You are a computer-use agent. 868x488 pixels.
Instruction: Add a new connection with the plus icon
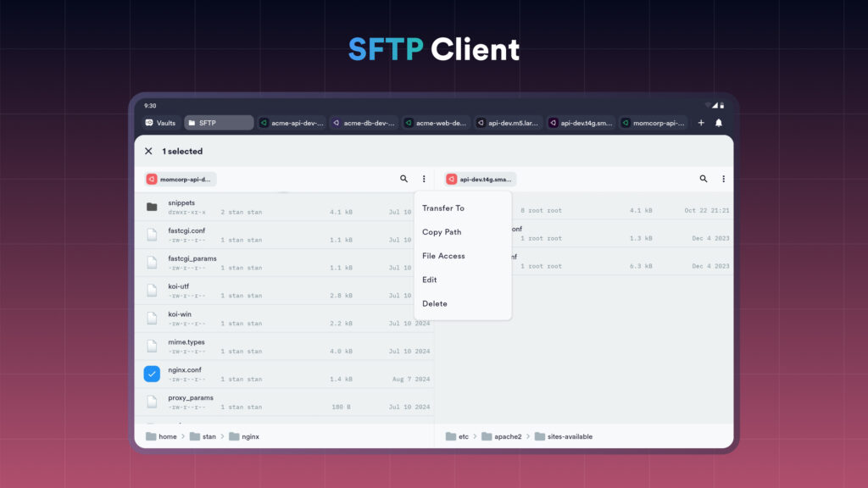tap(701, 122)
